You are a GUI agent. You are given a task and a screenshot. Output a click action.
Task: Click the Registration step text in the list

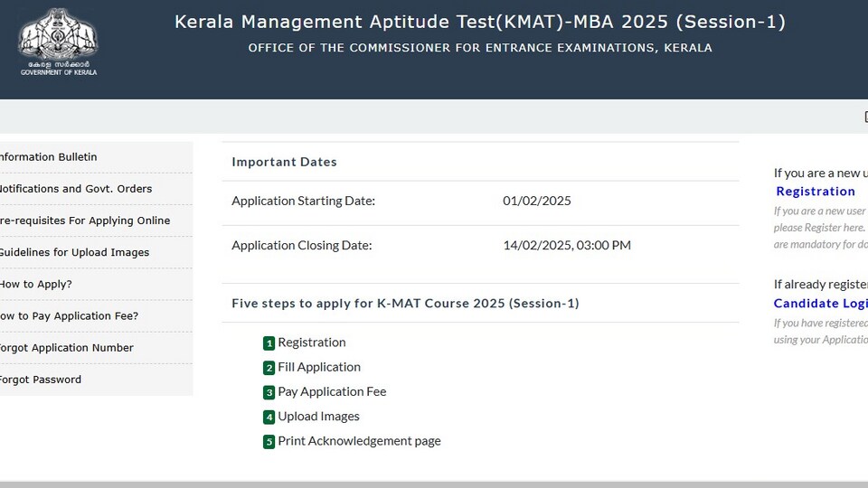click(x=312, y=343)
